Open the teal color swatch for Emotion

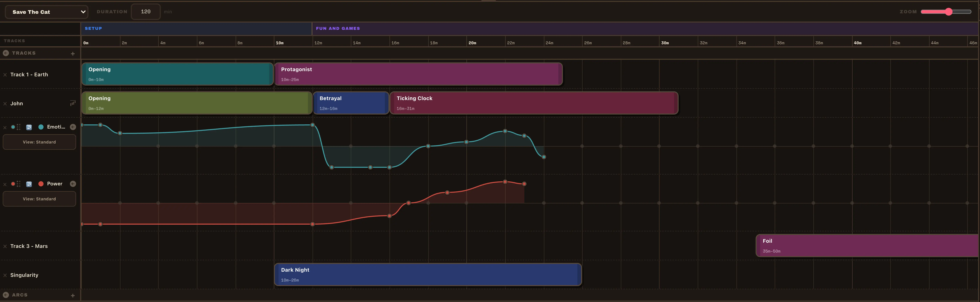(41, 127)
